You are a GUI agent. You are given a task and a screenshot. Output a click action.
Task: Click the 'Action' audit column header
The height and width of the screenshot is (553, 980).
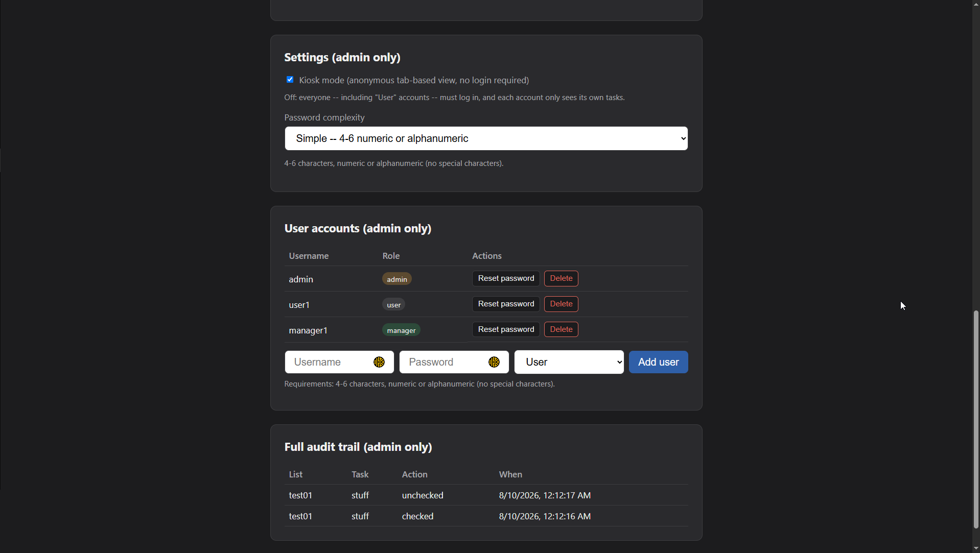414,474
